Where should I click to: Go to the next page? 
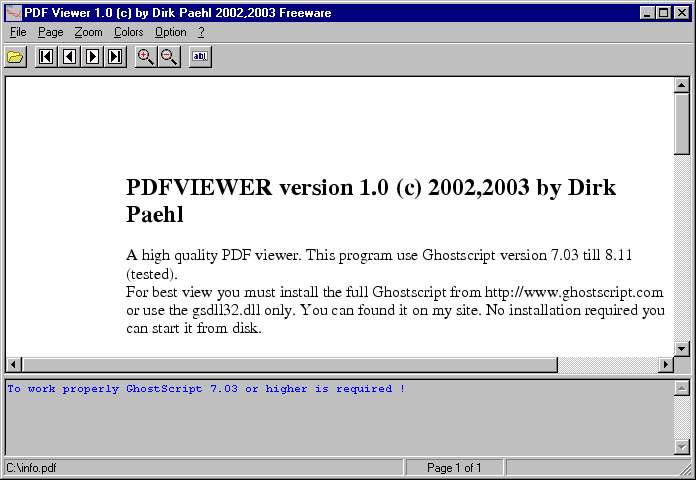[92, 57]
